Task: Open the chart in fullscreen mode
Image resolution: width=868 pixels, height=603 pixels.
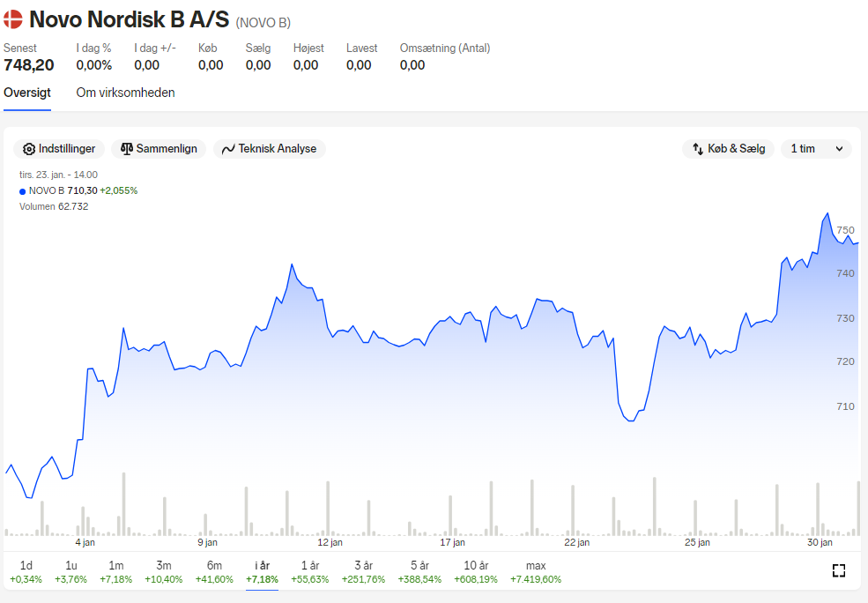Action: click(x=839, y=571)
